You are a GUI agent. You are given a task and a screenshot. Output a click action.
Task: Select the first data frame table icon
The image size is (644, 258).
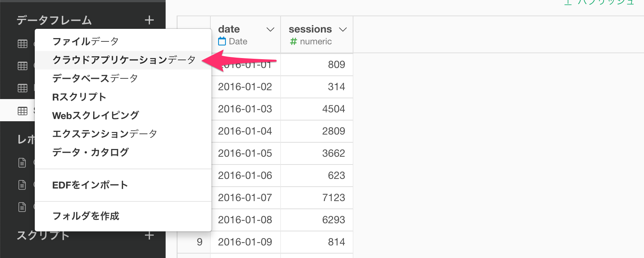[x=23, y=44]
